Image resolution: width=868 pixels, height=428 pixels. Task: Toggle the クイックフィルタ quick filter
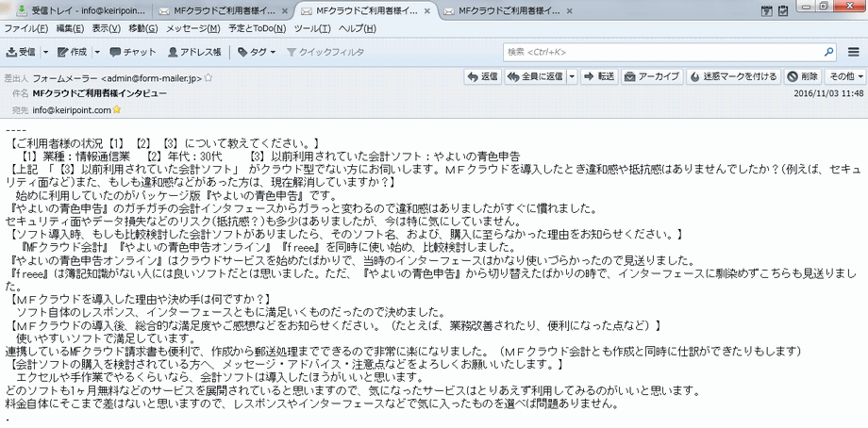325,52
